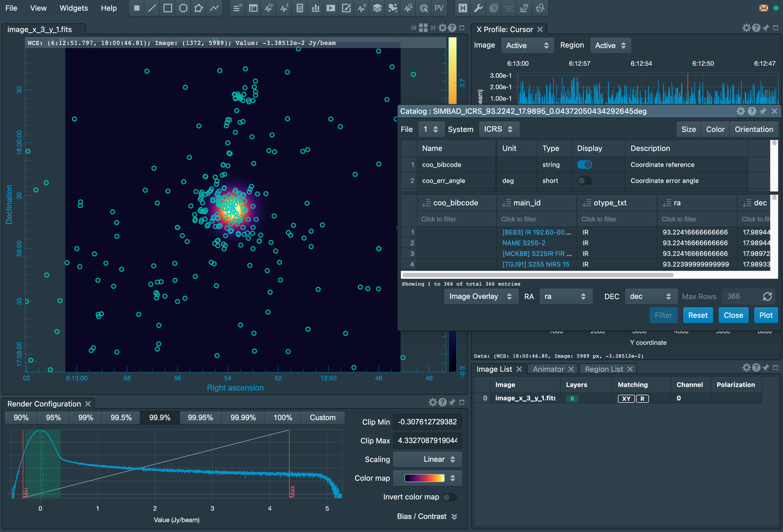Select the ellipse region tool

[x=183, y=8]
